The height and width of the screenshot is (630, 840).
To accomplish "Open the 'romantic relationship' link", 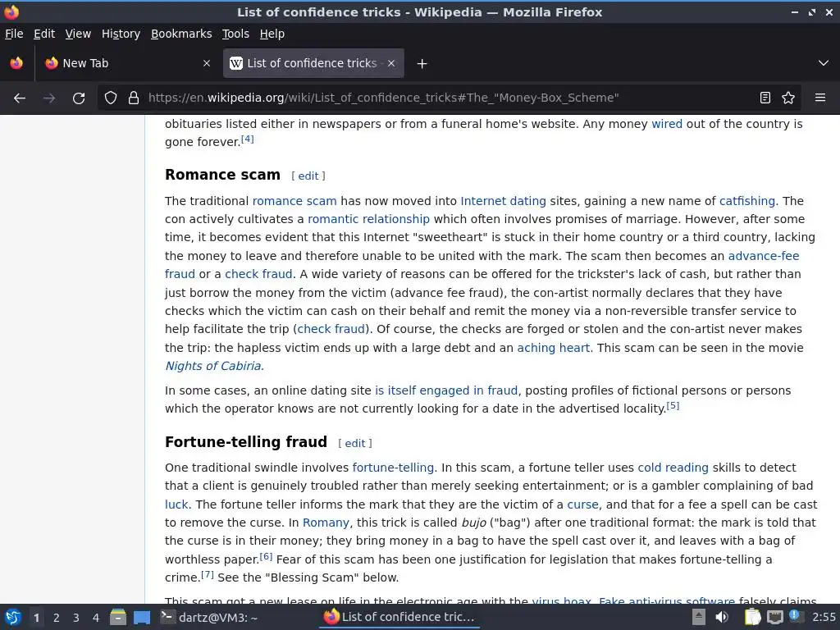I will click(x=368, y=220).
